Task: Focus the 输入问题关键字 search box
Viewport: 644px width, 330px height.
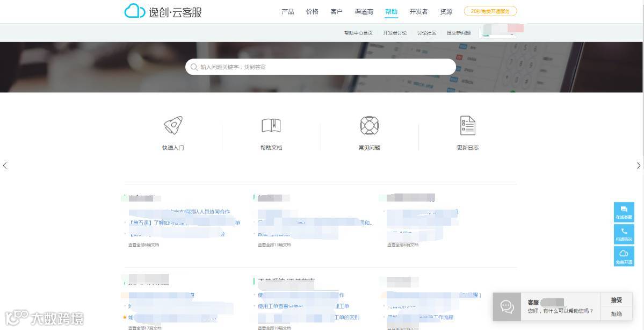Action: [x=320, y=67]
